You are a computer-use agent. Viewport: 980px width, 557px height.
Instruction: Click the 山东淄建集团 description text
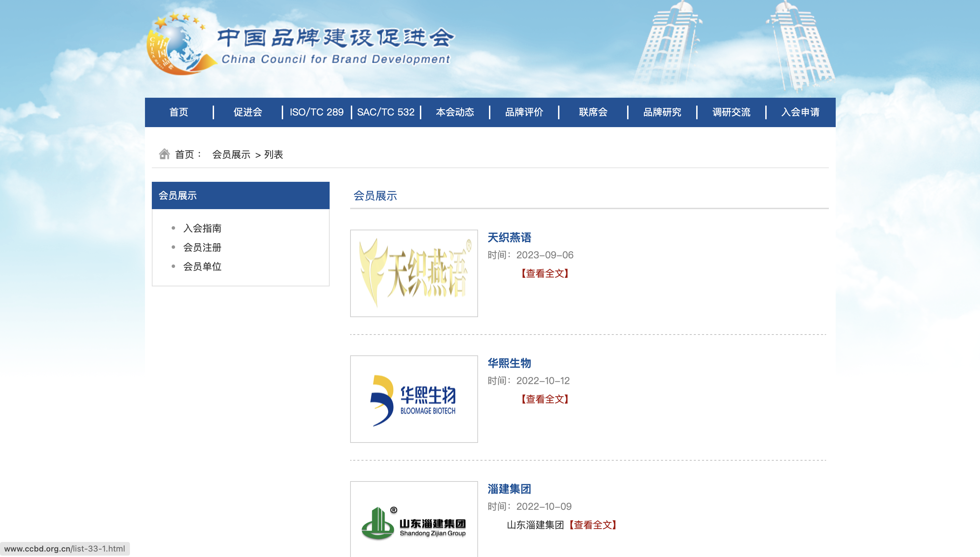[x=535, y=525]
